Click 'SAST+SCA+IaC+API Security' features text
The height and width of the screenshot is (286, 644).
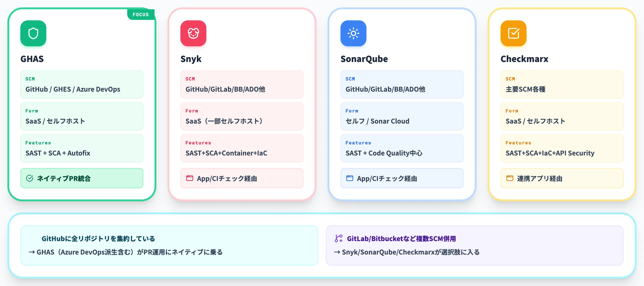(x=550, y=153)
